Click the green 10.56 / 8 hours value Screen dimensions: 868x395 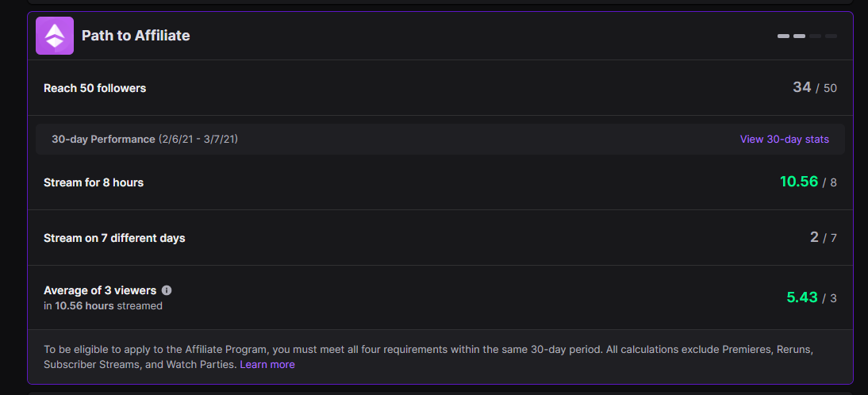(x=808, y=182)
